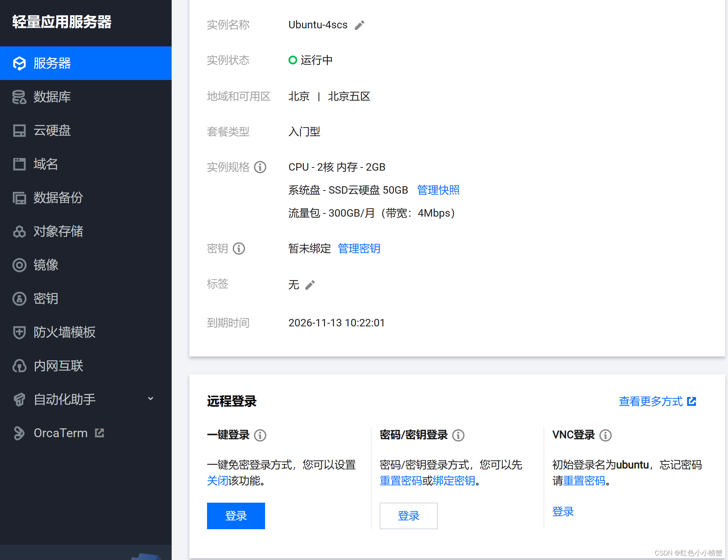
Task: Show info for 一键登录
Action: tap(260, 435)
